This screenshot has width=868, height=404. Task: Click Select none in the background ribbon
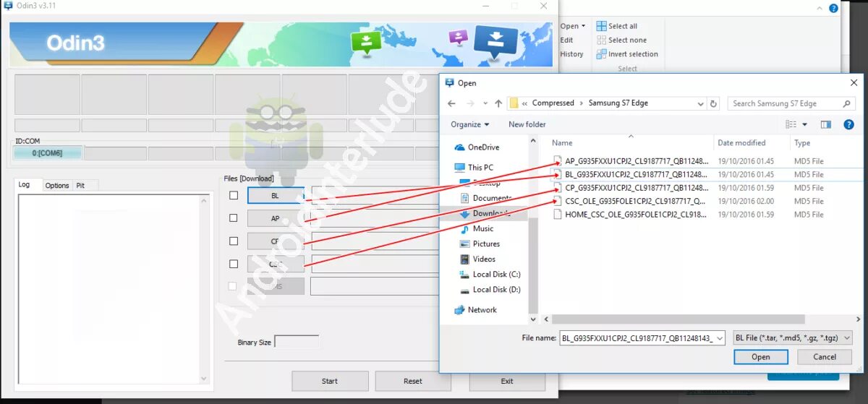coord(622,40)
